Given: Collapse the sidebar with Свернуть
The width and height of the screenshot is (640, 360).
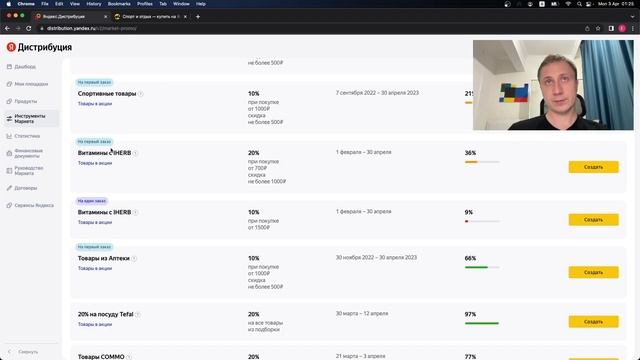Looking at the screenshot, I should 23,351.
